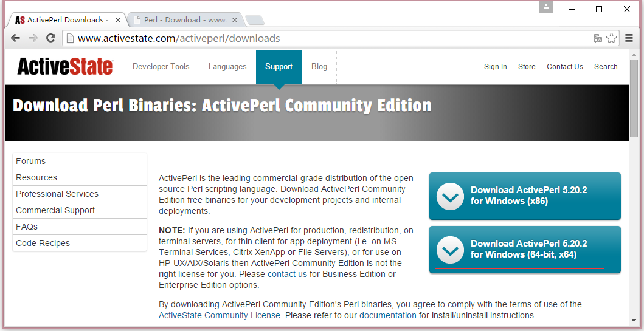Click the user profile icon in title bar
Screen dimensions: 644x331
(546, 7)
